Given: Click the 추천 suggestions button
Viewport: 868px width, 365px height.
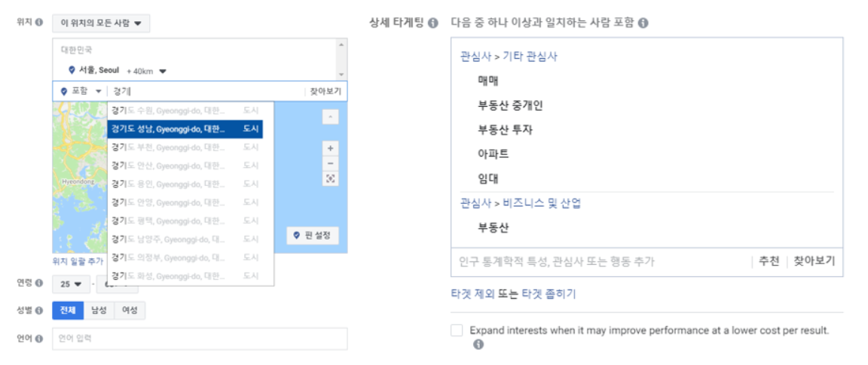Looking at the screenshot, I should coord(769,261).
